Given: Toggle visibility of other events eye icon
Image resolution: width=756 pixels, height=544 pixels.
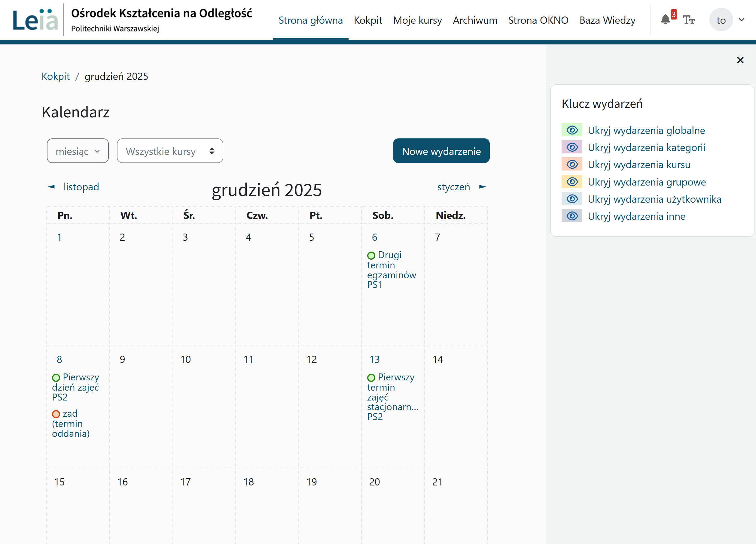Looking at the screenshot, I should [572, 216].
